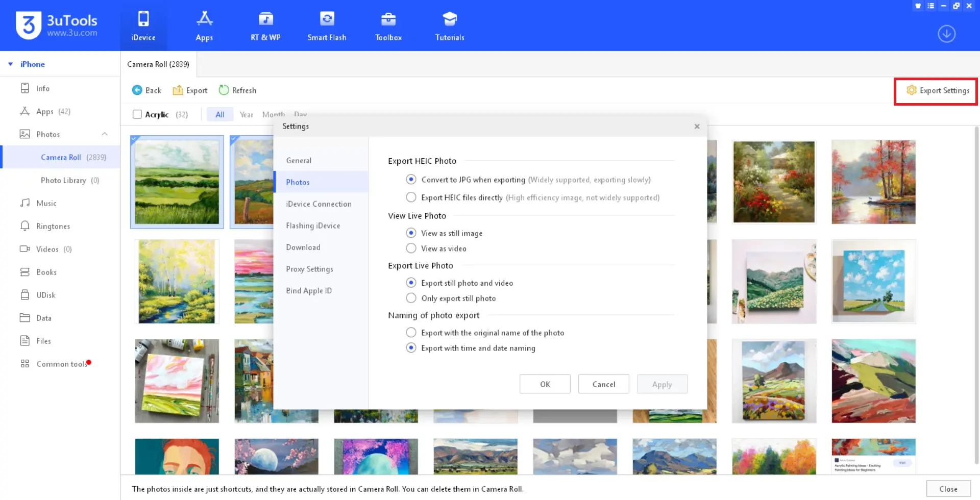Viewport: 980px width, 500px height.
Task: Open RT & WP ringtones and wallpapers
Action: [265, 26]
